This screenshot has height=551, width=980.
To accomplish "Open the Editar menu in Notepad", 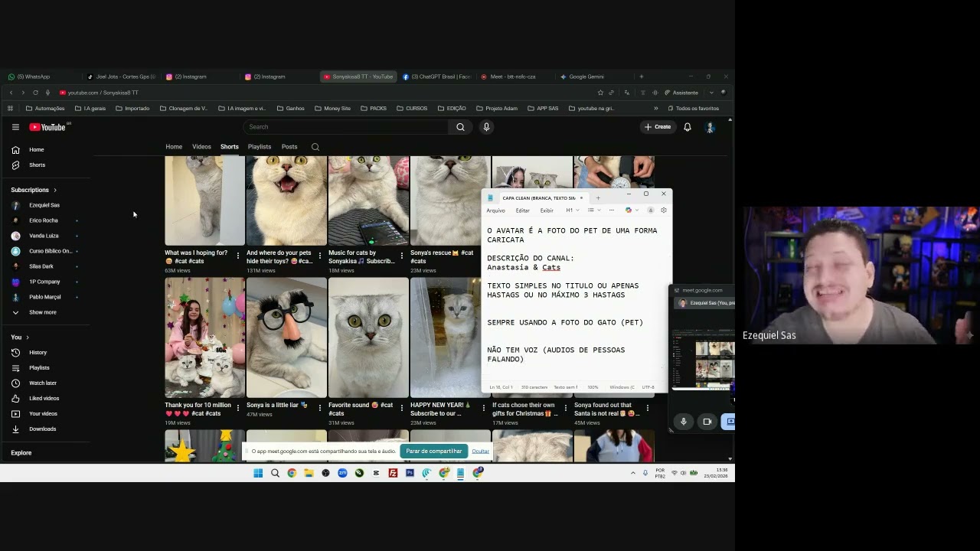I will (523, 210).
